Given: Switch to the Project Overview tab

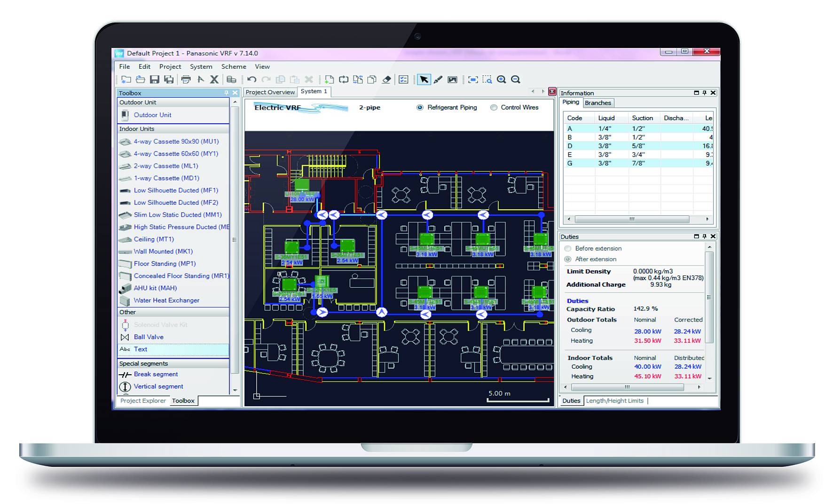Looking at the screenshot, I should (270, 92).
